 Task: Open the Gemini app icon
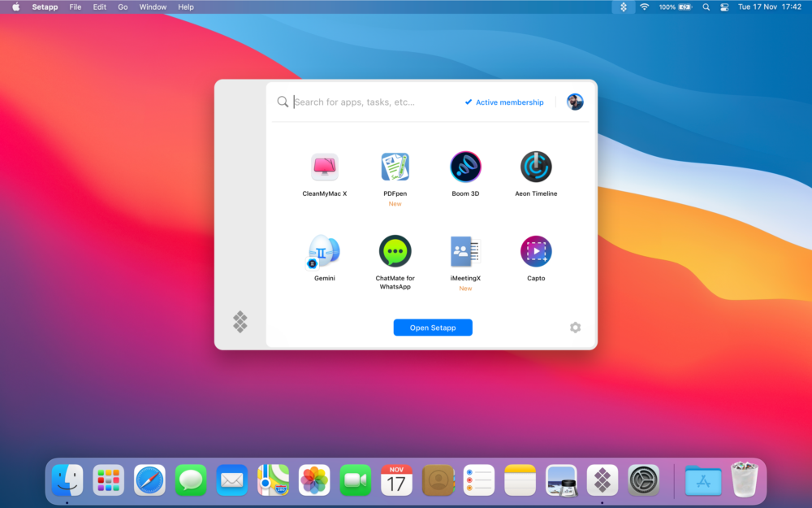[324, 251]
